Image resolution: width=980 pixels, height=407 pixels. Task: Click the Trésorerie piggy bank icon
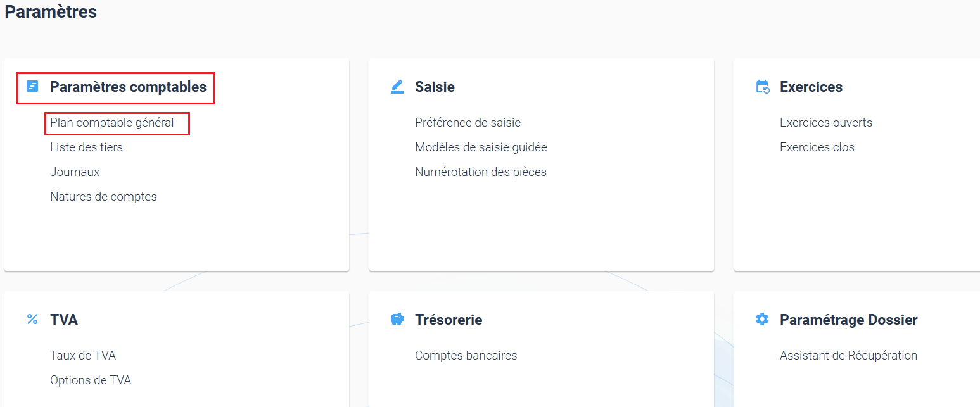coord(397,319)
